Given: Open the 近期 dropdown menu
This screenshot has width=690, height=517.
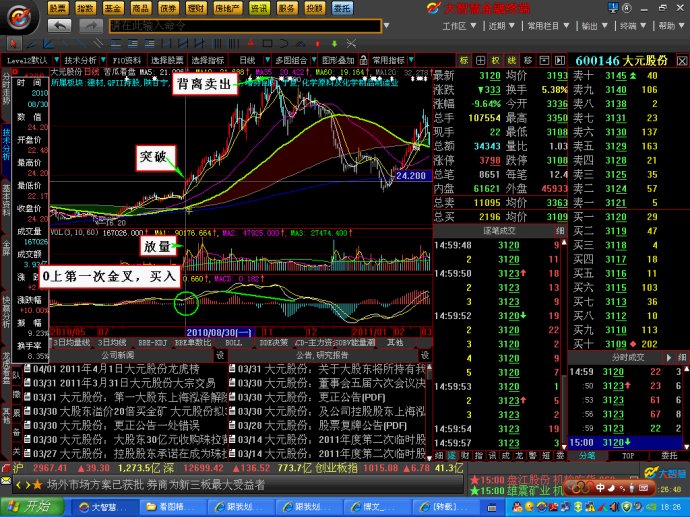Looking at the screenshot, I should click(x=502, y=26).
